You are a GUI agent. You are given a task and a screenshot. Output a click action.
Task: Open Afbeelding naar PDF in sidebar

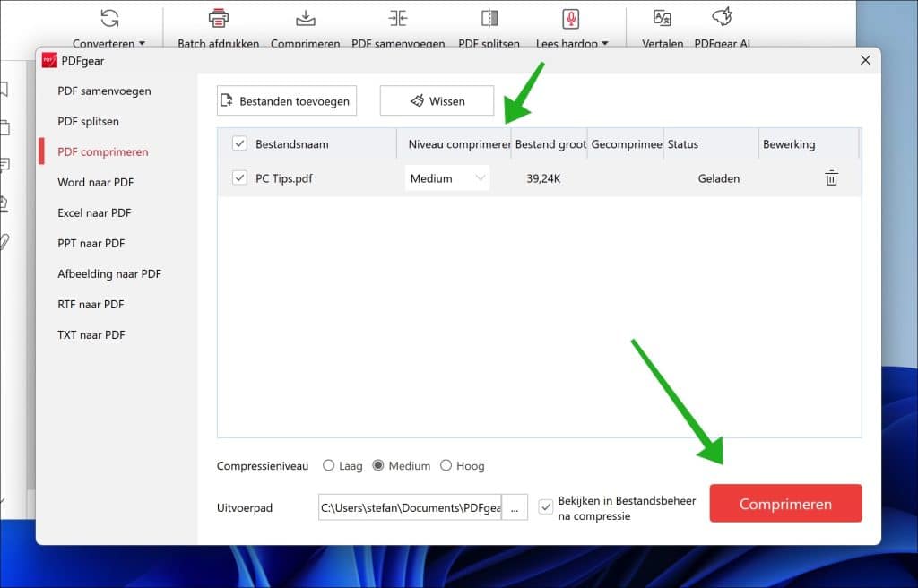tap(109, 273)
